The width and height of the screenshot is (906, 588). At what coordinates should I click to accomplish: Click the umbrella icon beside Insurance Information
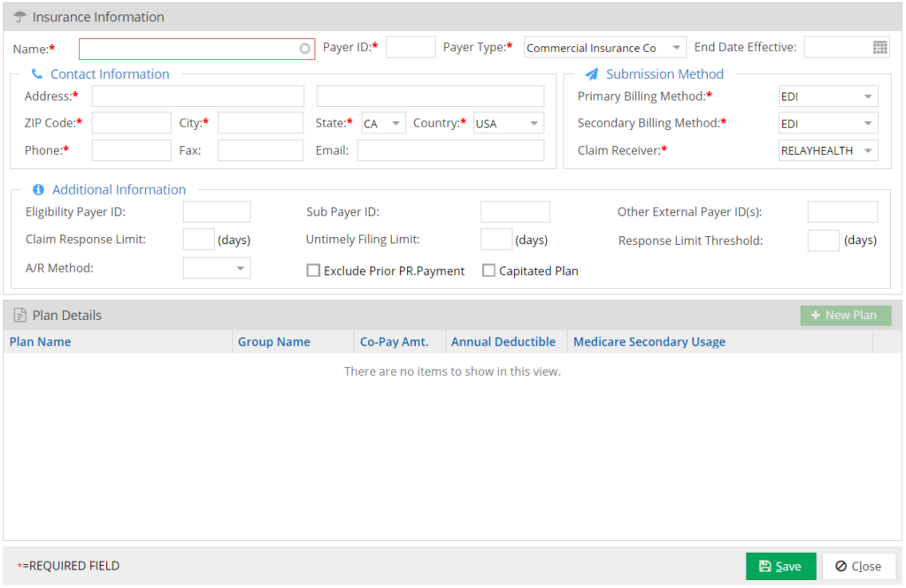[x=20, y=16]
